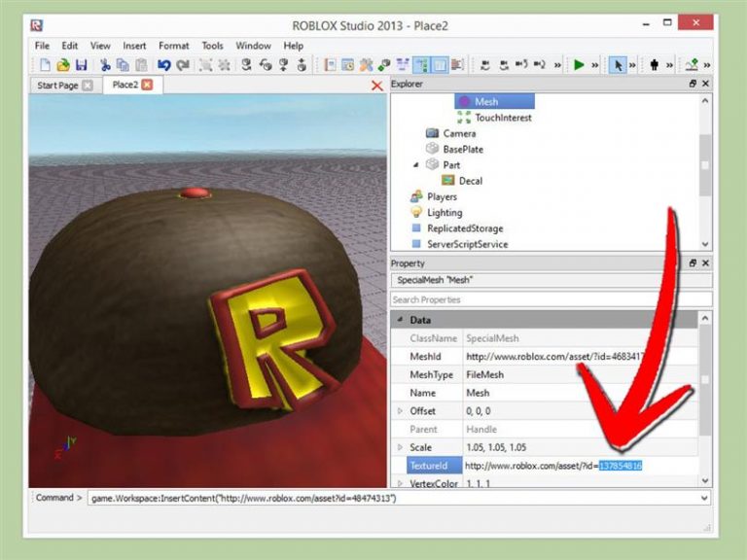Expand overflow chevron beside terrain icon

[707, 65]
